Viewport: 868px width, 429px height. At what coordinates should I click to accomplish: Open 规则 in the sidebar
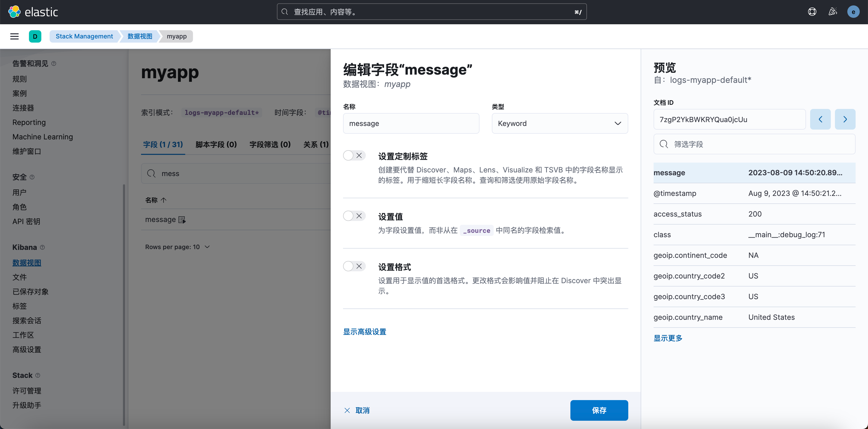coord(20,79)
